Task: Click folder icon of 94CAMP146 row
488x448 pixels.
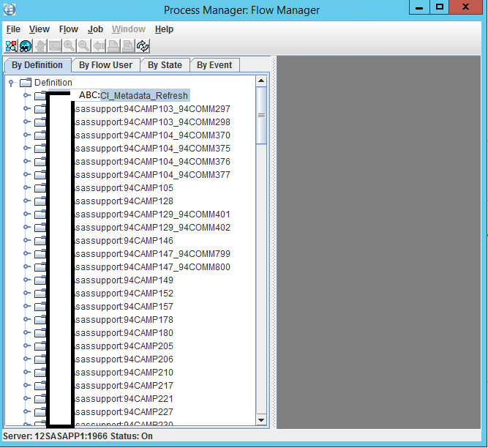Action: [x=40, y=241]
